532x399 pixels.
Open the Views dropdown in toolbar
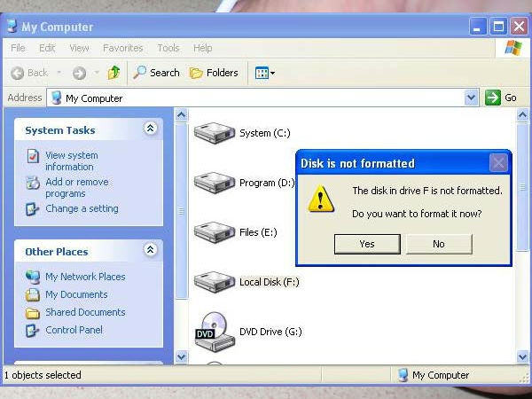(x=265, y=73)
